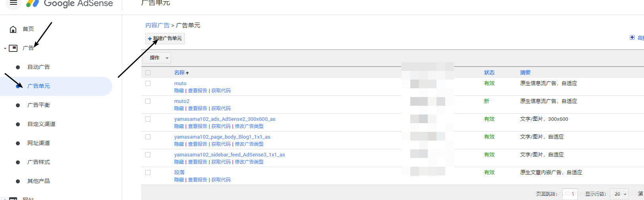644x200 pixels.
Task: Click 获取代码 under 段落
Action: (x=221, y=180)
